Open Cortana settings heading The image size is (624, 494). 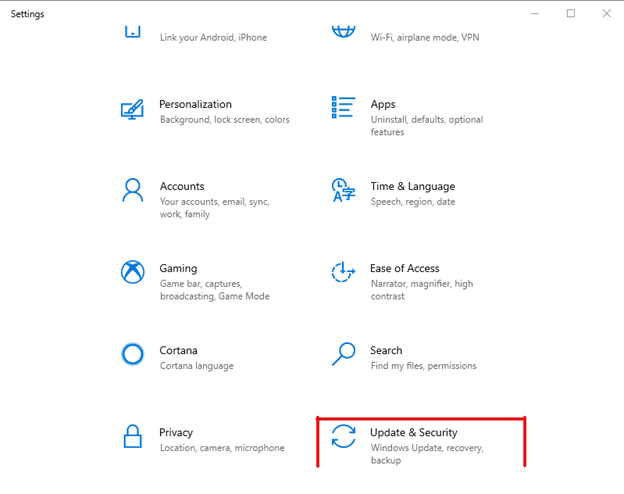(x=178, y=350)
